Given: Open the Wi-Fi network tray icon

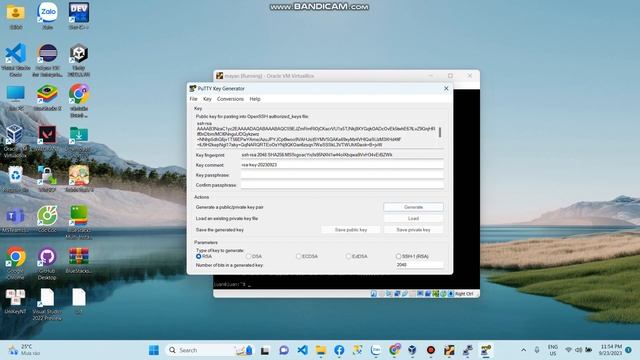Looking at the screenshot, I should [568, 350].
